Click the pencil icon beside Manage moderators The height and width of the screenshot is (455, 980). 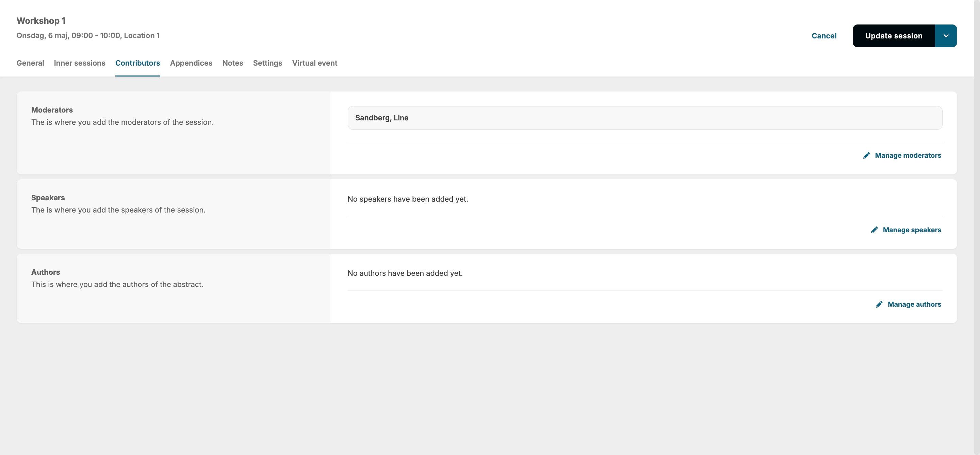pos(866,155)
